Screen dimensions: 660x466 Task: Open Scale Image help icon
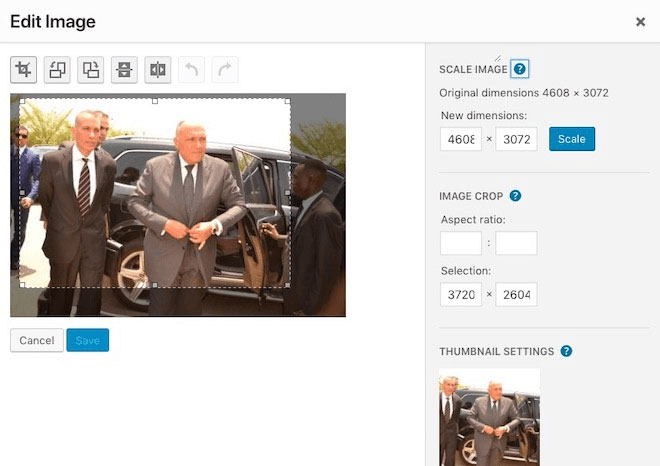coord(520,69)
